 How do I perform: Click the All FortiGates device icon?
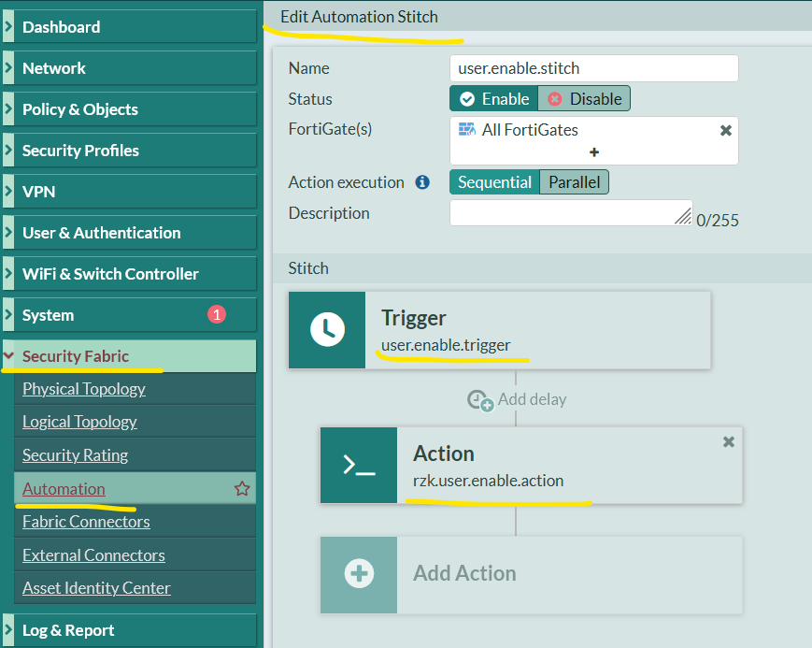tap(466, 130)
